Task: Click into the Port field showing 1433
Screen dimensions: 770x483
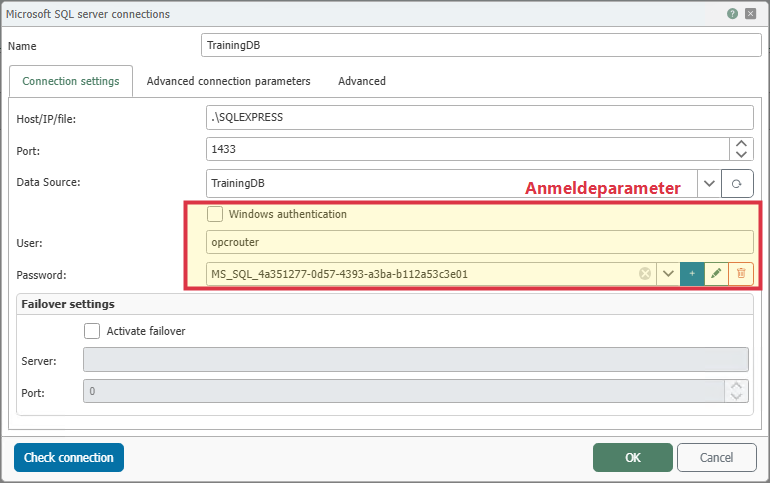Action: pos(468,149)
